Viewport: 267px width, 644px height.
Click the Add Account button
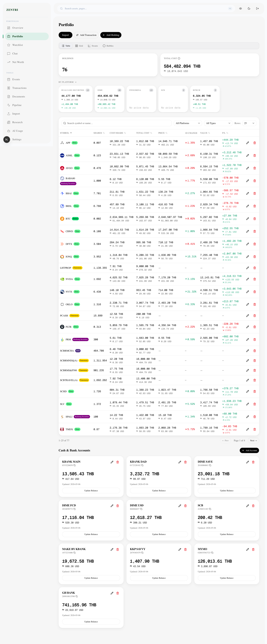click(249, 450)
